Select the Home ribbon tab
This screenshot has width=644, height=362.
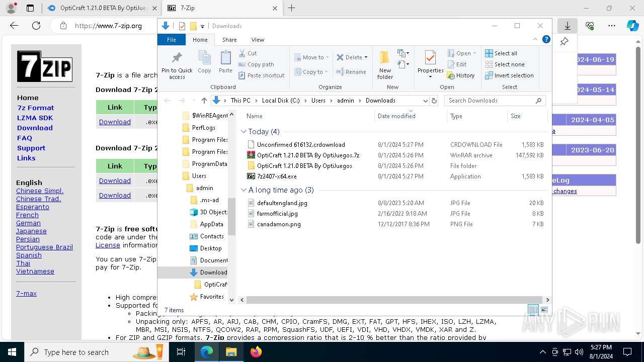coord(200,40)
